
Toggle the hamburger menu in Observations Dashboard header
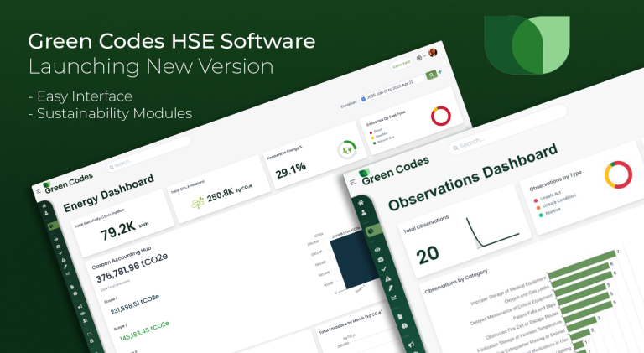click(352, 182)
